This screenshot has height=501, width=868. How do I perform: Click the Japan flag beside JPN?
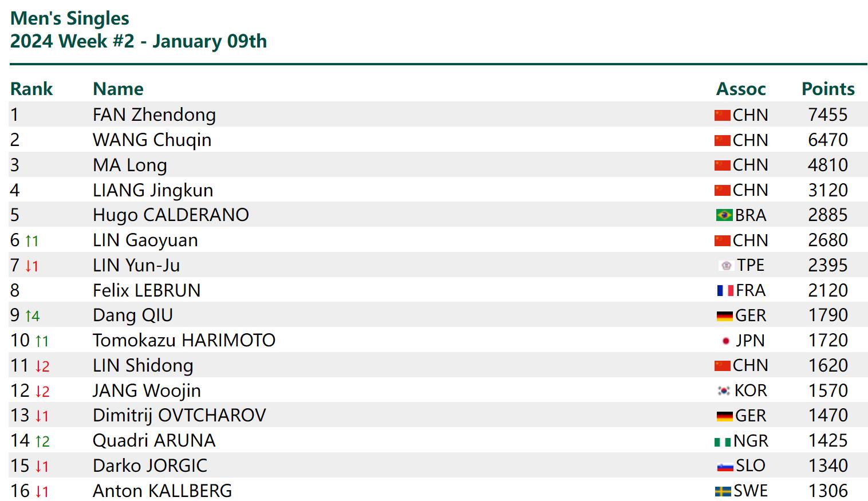(x=726, y=341)
